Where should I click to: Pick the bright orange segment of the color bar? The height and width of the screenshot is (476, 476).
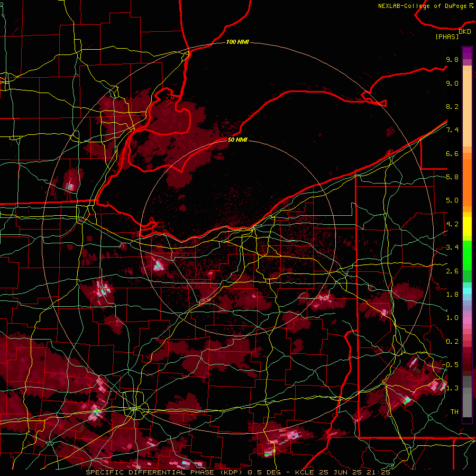coord(467,182)
